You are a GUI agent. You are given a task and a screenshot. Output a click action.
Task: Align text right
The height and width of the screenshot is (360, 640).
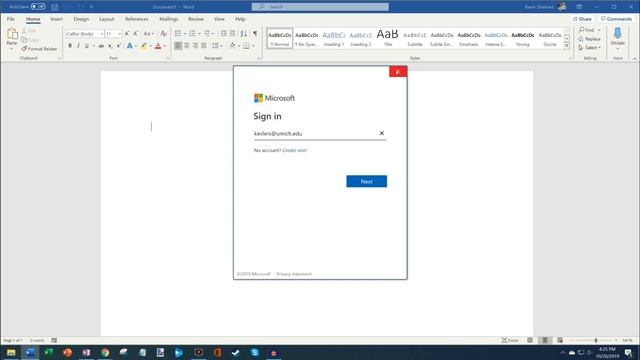195,45
